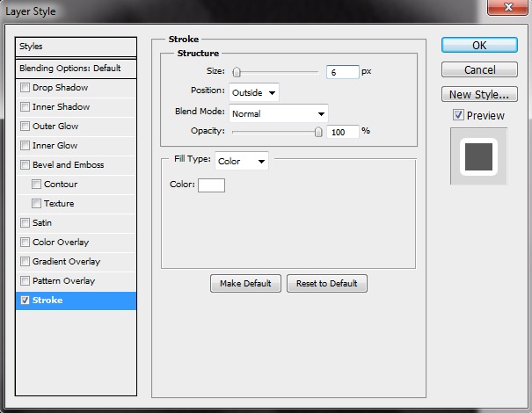Viewport: 532px width, 413px height.
Task: Select the Inner Glow label
Action: pyautogui.click(x=55, y=146)
